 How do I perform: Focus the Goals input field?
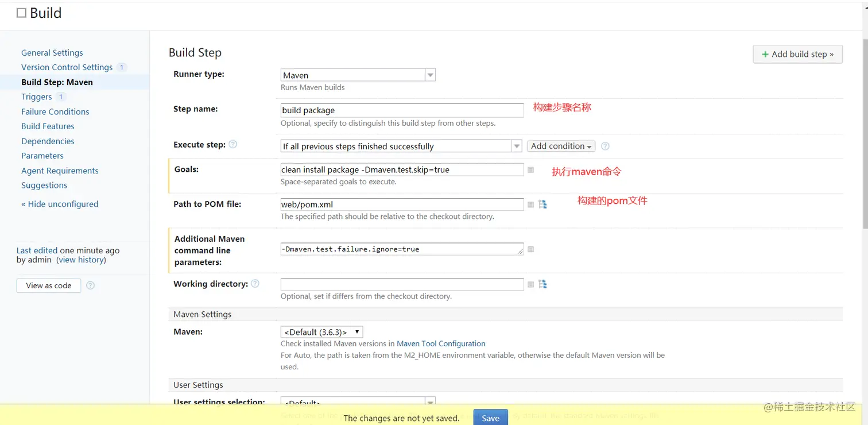402,169
